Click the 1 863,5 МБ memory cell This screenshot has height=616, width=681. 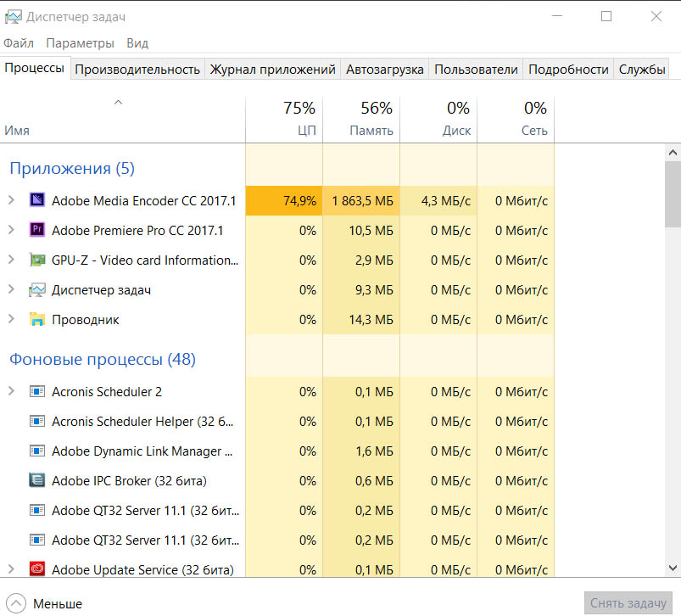[x=361, y=200]
